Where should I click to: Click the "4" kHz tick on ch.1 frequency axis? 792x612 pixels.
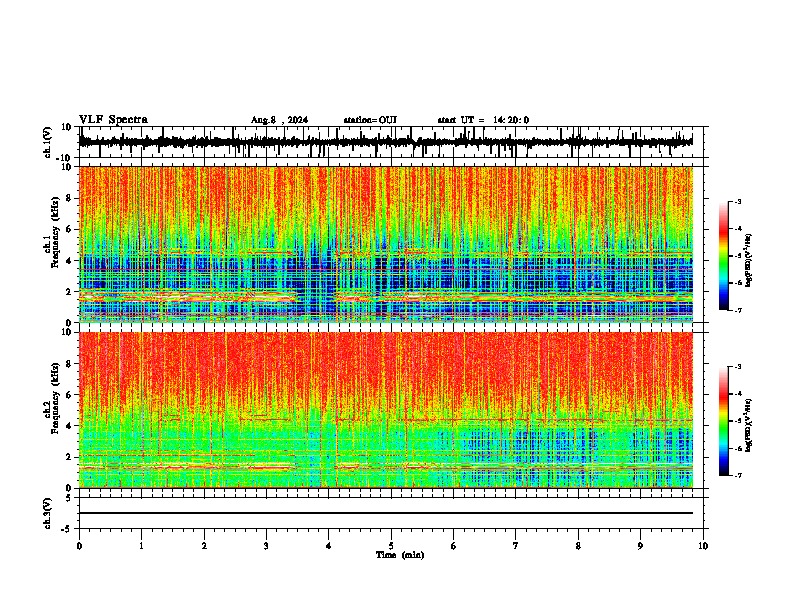point(70,261)
